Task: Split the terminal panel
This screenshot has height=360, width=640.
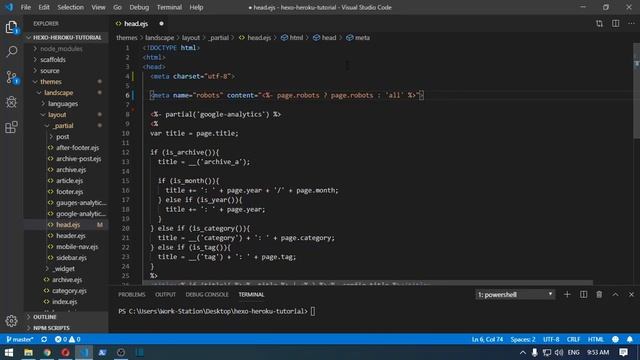Action: click(584, 294)
